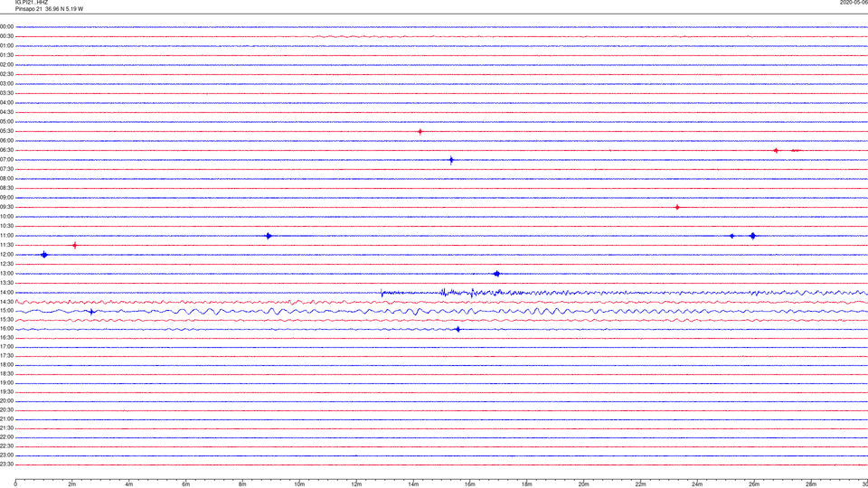Viewport: 868px width, 488px height.
Task: Click the 28m axis tick label
Action: pyautogui.click(x=811, y=484)
